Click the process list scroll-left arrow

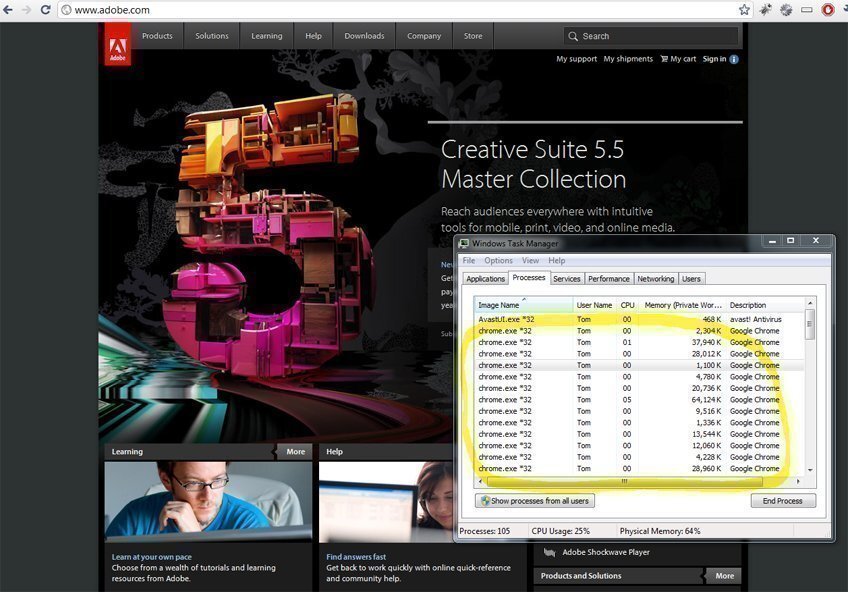click(x=481, y=481)
